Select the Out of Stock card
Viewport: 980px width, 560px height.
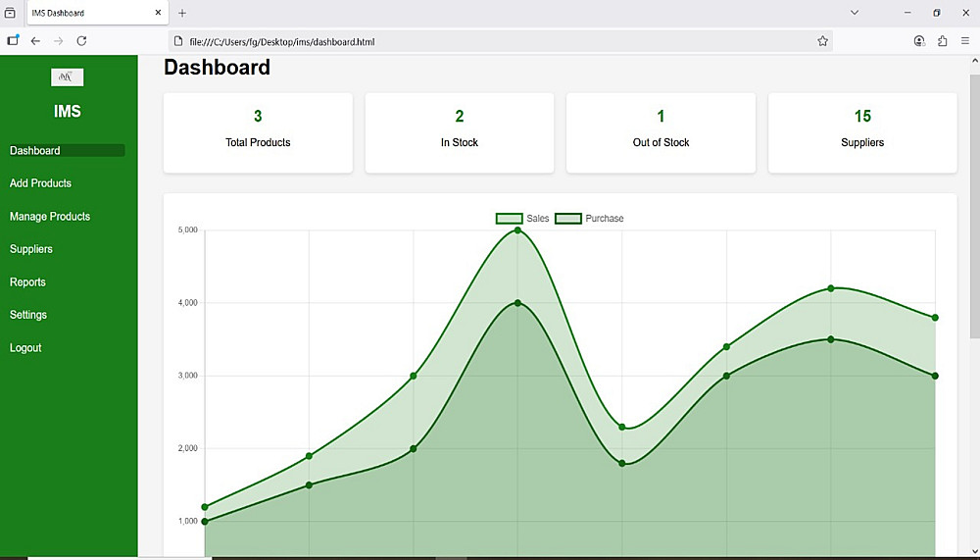pos(661,132)
